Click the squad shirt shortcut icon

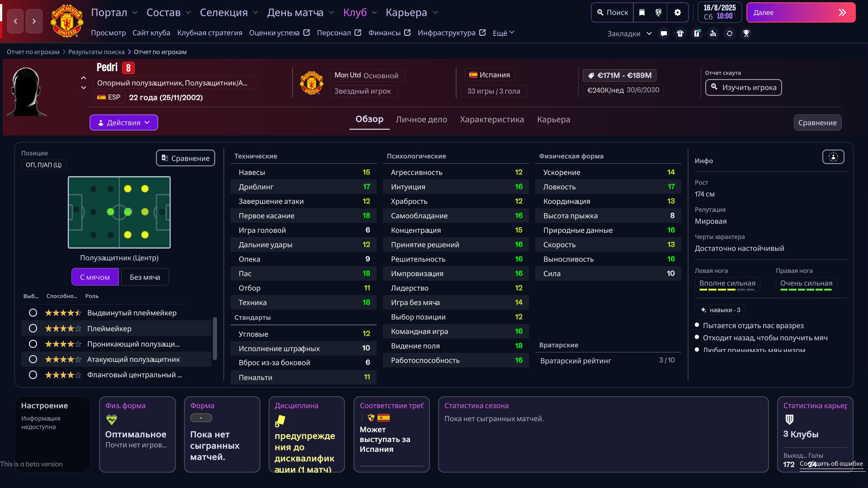680,33
